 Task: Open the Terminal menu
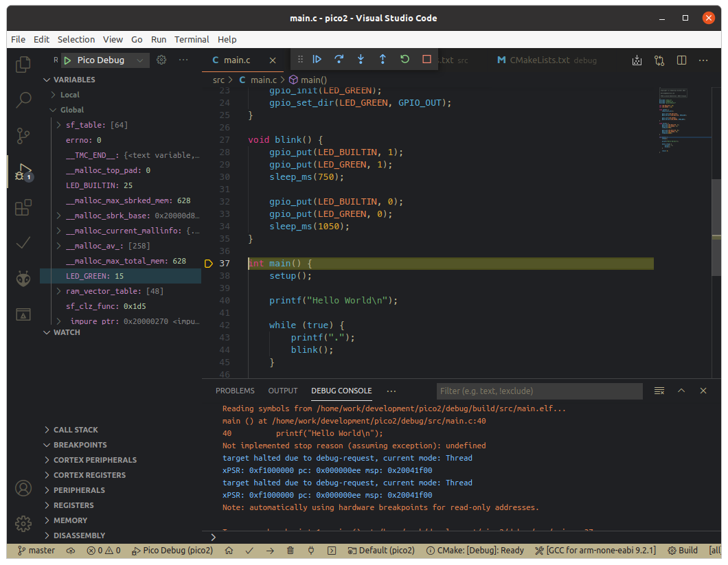[191, 39]
